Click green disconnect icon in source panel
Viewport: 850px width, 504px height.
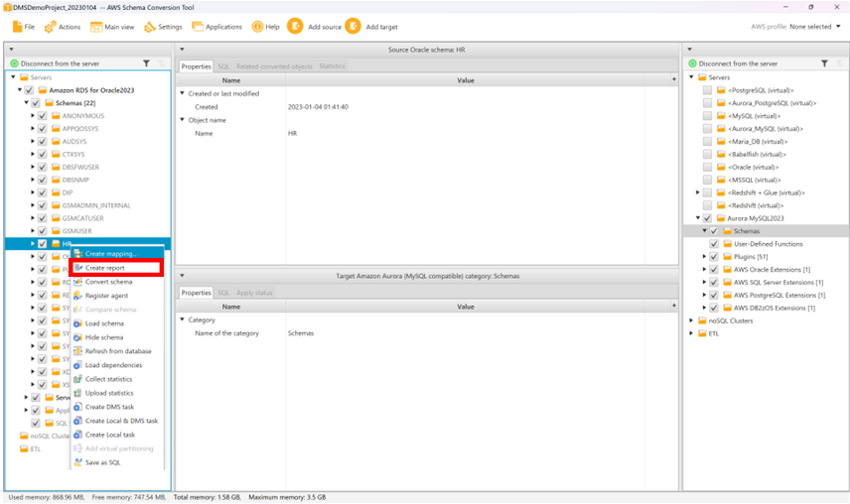[14, 63]
